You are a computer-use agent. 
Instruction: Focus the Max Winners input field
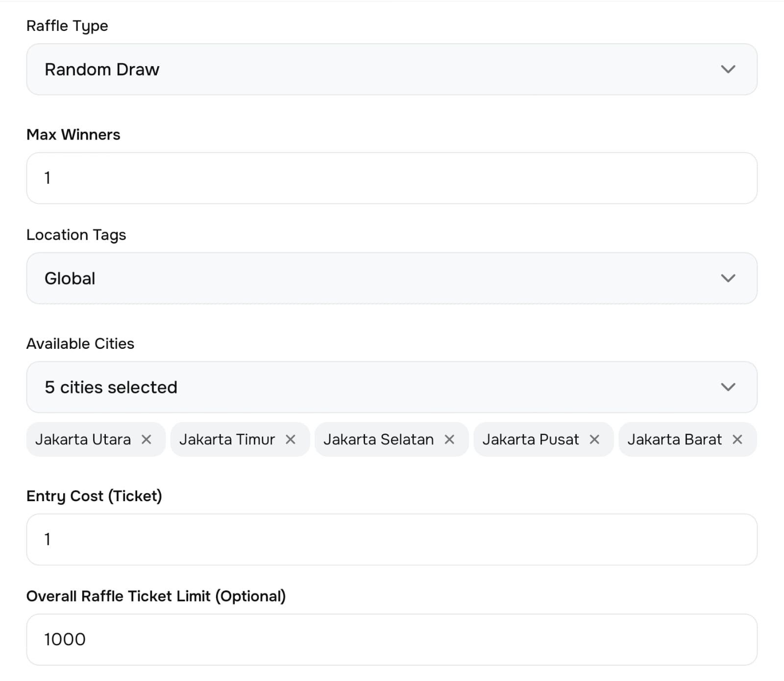[392, 178]
